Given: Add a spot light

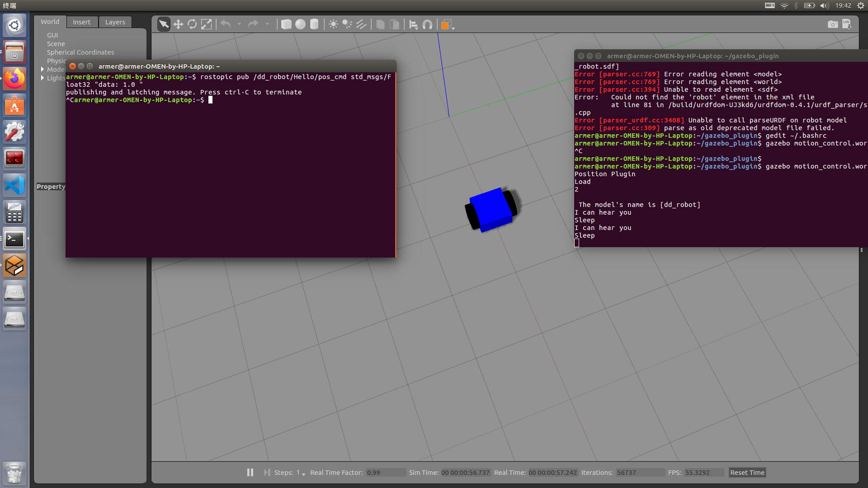Looking at the screenshot, I should [x=347, y=24].
